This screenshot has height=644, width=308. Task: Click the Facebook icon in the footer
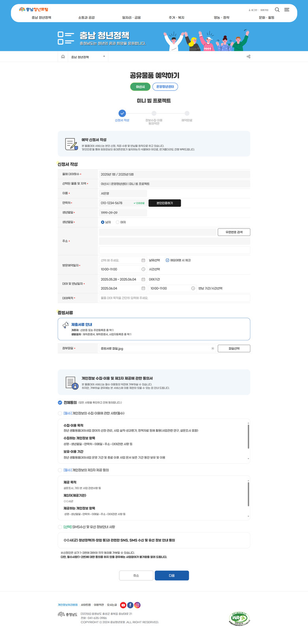(x=130, y=605)
